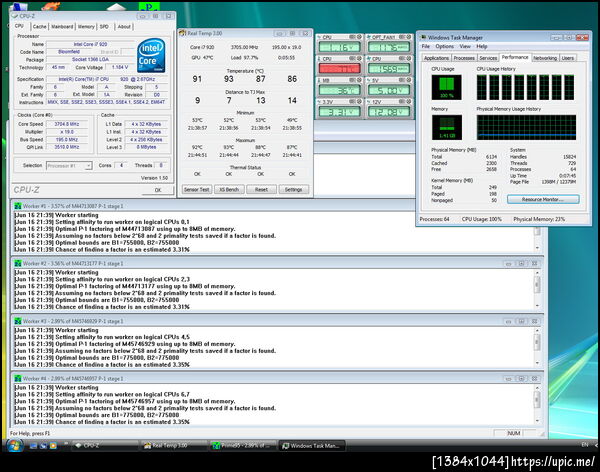The image size is (600, 472).
Task: Click round config icon on 5V sensor
Action: click(408, 80)
